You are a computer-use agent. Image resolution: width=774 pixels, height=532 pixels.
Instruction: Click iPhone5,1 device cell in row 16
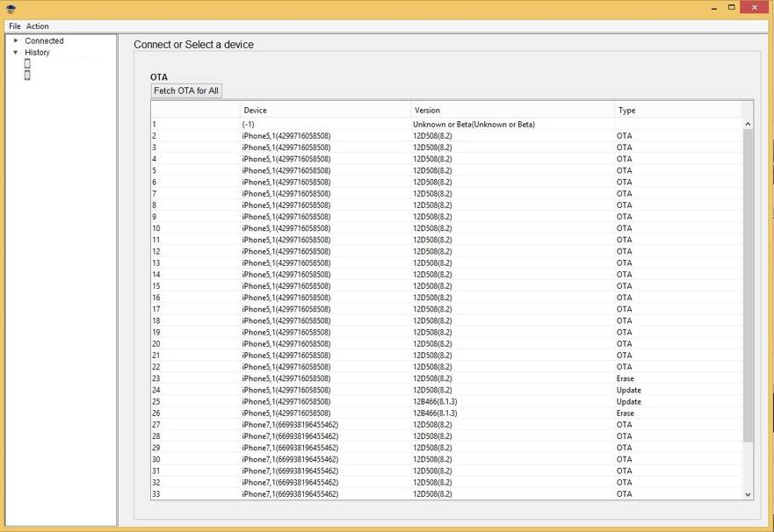(286, 298)
